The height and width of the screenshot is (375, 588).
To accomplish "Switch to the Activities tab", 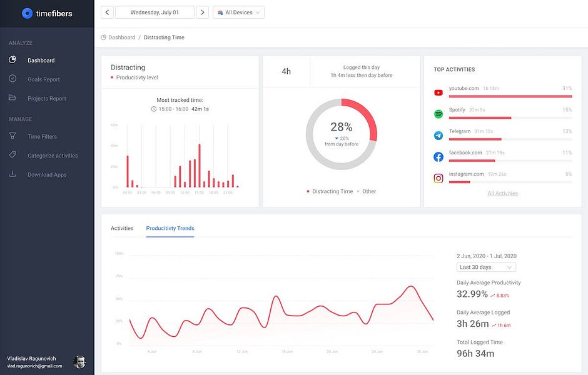I will click(122, 228).
